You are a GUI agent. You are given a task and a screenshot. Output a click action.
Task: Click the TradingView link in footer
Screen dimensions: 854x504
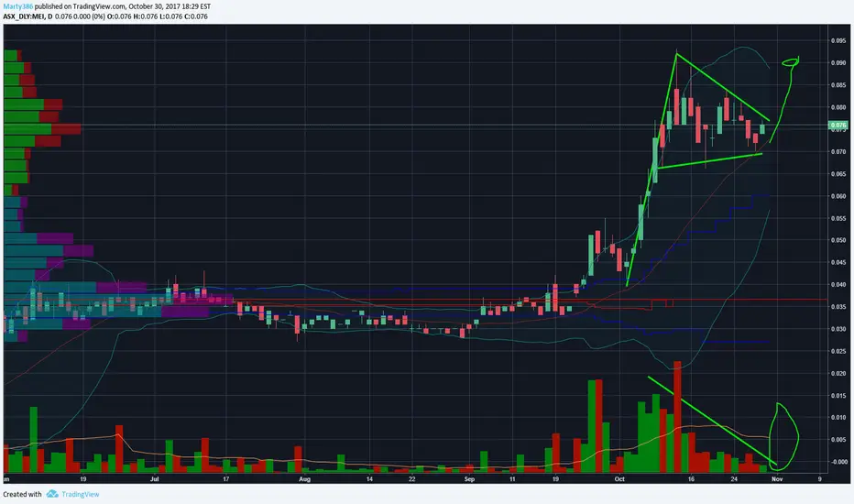click(x=80, y=494)
